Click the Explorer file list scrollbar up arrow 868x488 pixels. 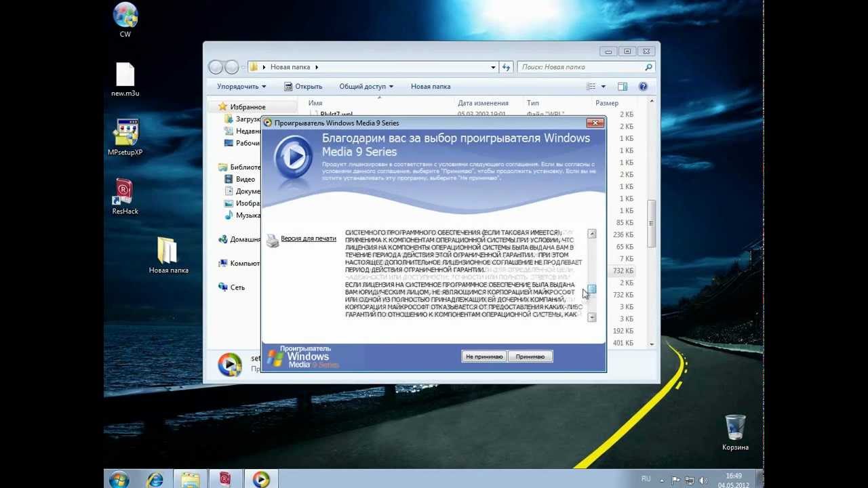pyautogui.click(x=652, y=102)
